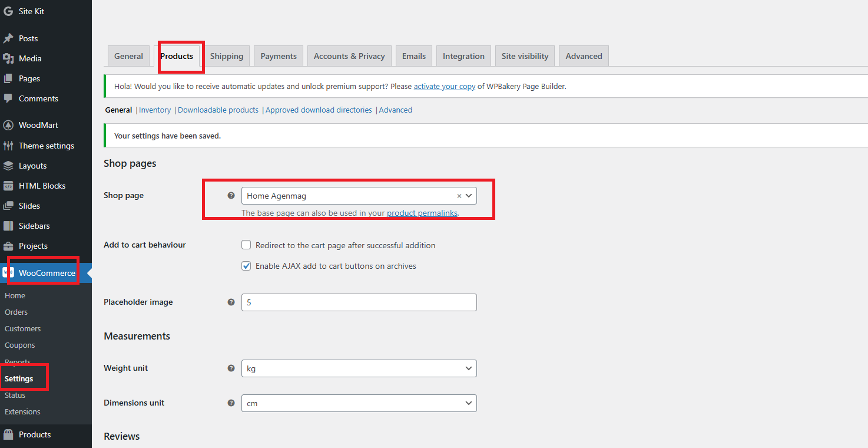
Task: Click the Products archive icon in sidebar
Action: point(8,434)
